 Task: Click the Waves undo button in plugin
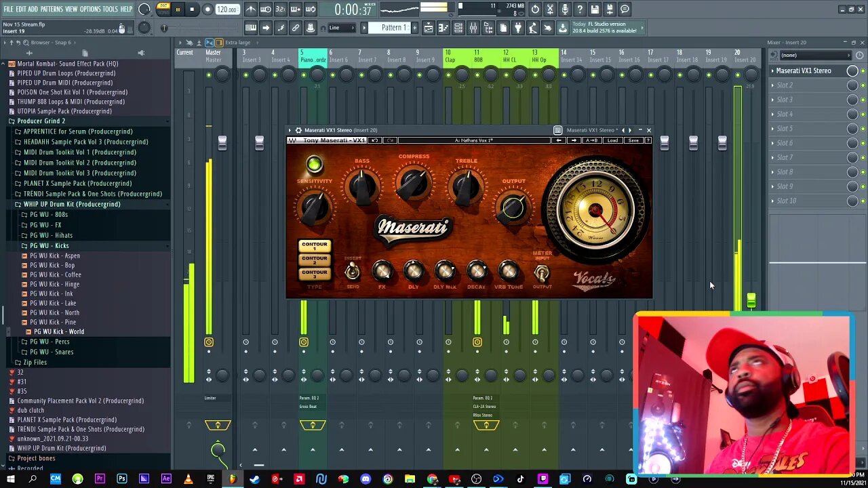click(x=374, y=140)
